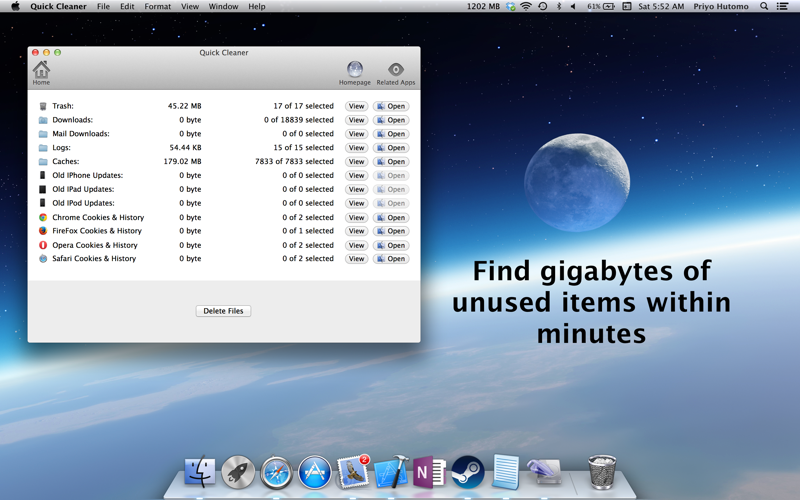Viewport: 800px width, 500px height.
Task: Open the Quick Cleaner app menu
Action: 58,6
